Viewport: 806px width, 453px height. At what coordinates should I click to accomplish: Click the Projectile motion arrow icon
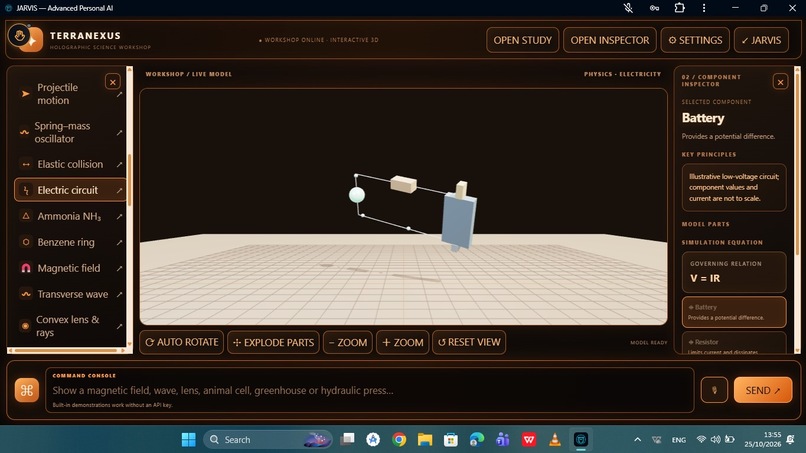click(25, 94)
